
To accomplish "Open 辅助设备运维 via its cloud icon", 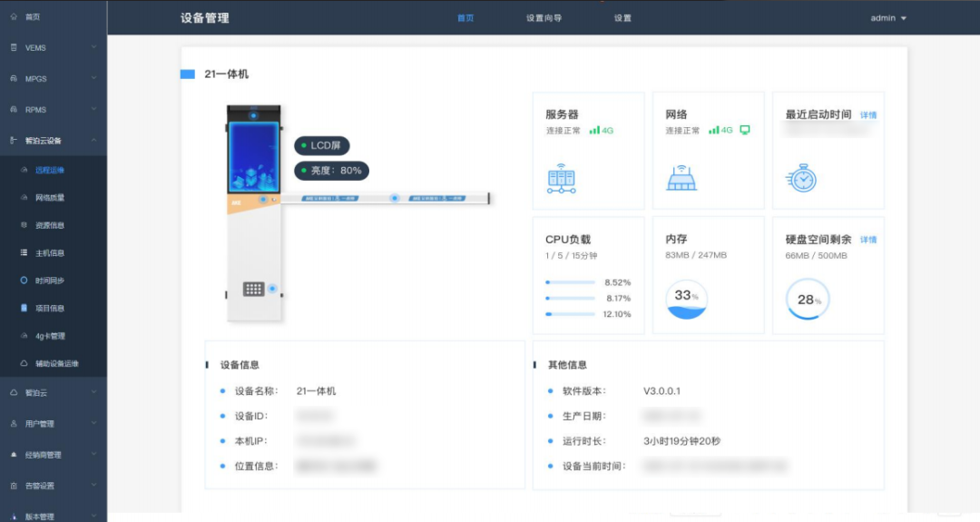I will point(24,363).
